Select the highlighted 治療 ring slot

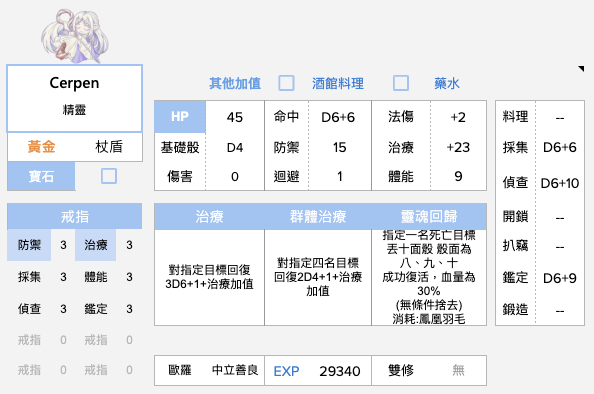pos(95,245)
